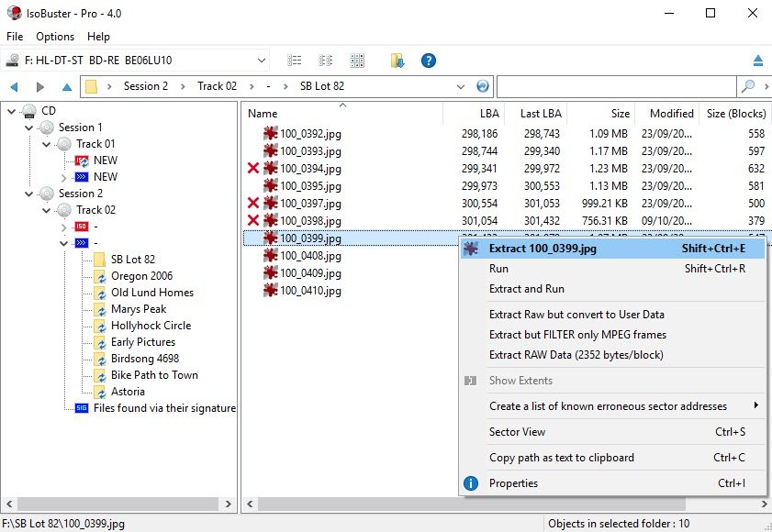Open erroneous sector addresses submenu arrow
The width and height of the screenshot is (772, 532).
756,405
